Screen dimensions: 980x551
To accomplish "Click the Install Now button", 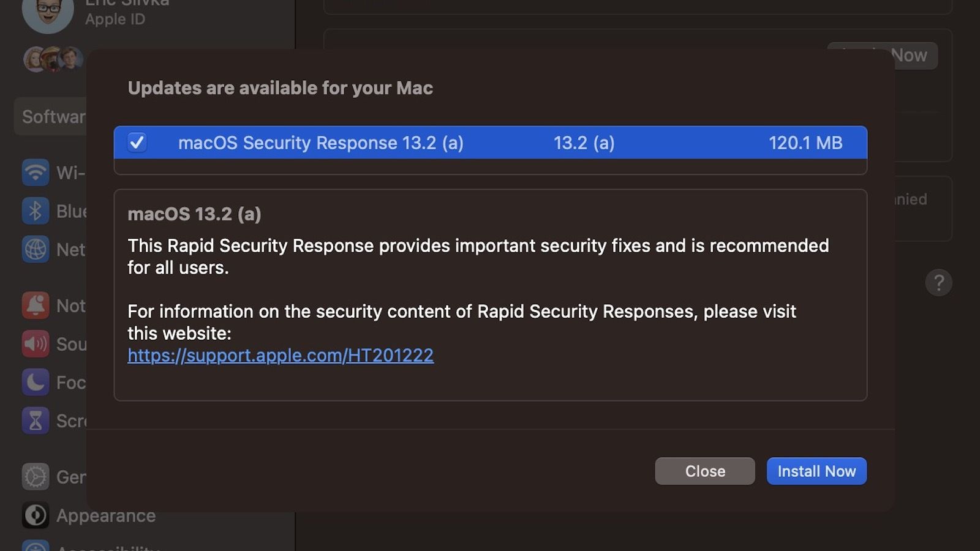I will tap(816, 471).
